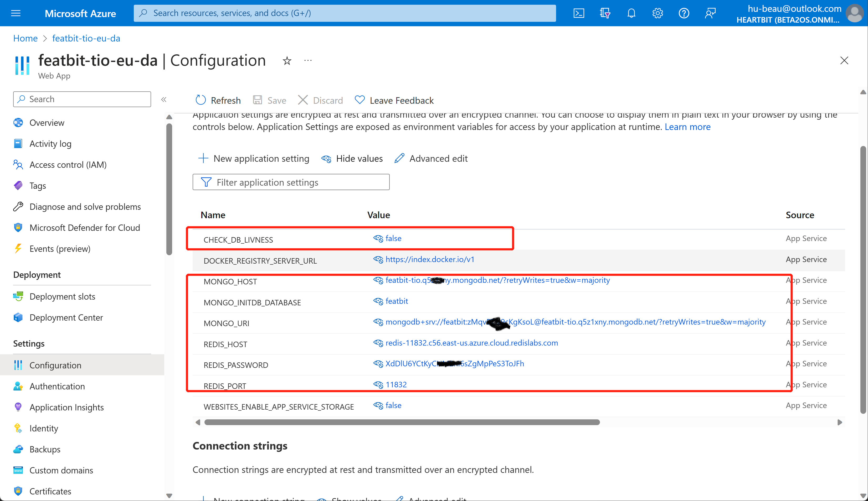
Task: Open Microsoft Defender for Cloud
Action: (x=85, y=228)
